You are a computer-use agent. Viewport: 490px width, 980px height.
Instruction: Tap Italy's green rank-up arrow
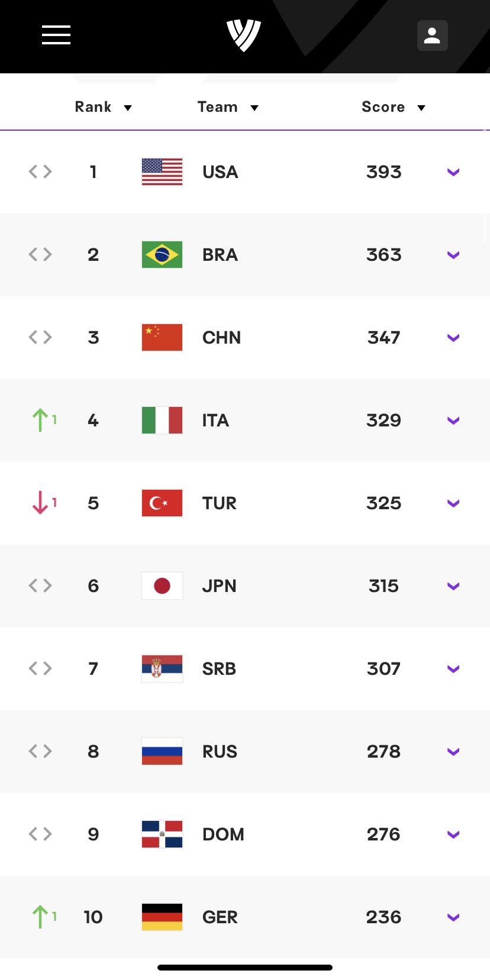coord(41,421)
